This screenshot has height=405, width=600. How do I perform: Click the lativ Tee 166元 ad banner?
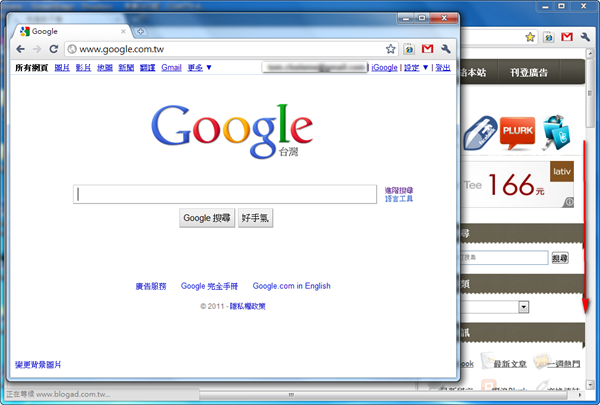click(x=517, y=185)
